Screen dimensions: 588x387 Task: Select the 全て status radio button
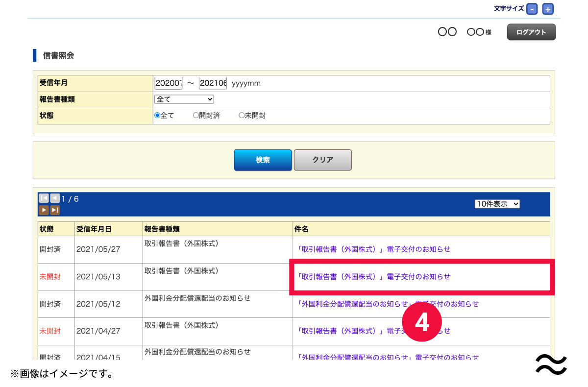coord(157,116)
